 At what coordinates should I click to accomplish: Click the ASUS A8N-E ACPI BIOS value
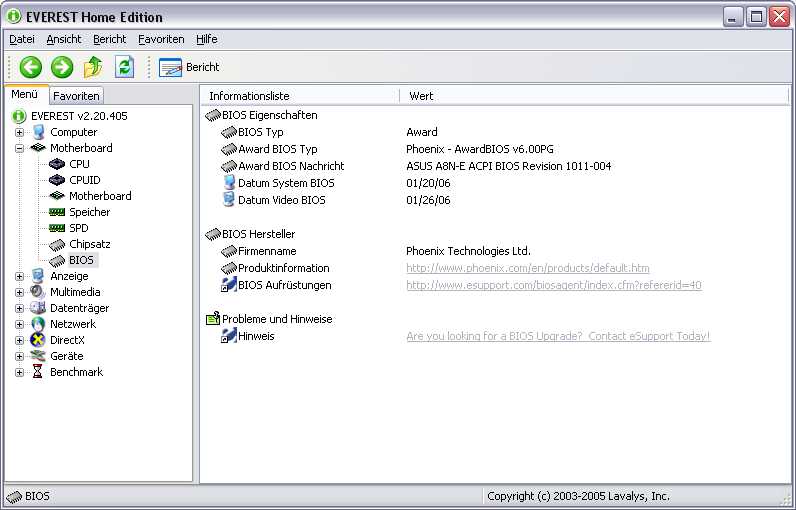tap(509, 166)
